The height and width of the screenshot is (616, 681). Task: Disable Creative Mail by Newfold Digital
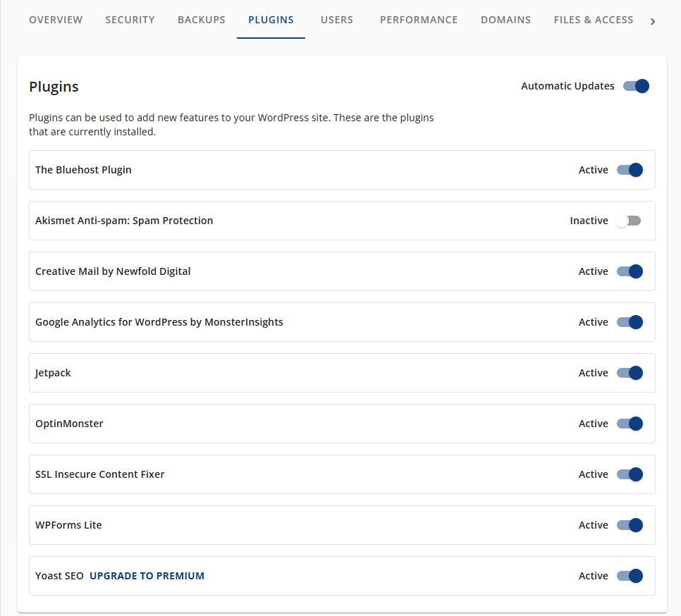(630, 271)
